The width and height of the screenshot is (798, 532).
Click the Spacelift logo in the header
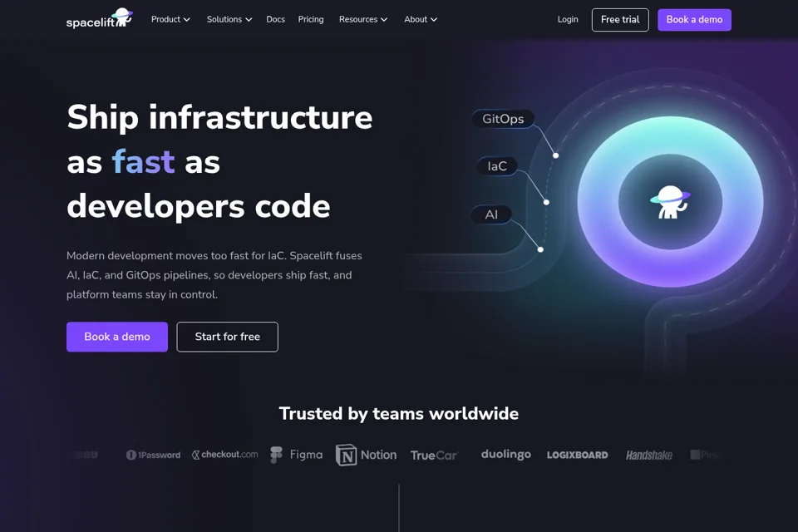coord(99,19)
